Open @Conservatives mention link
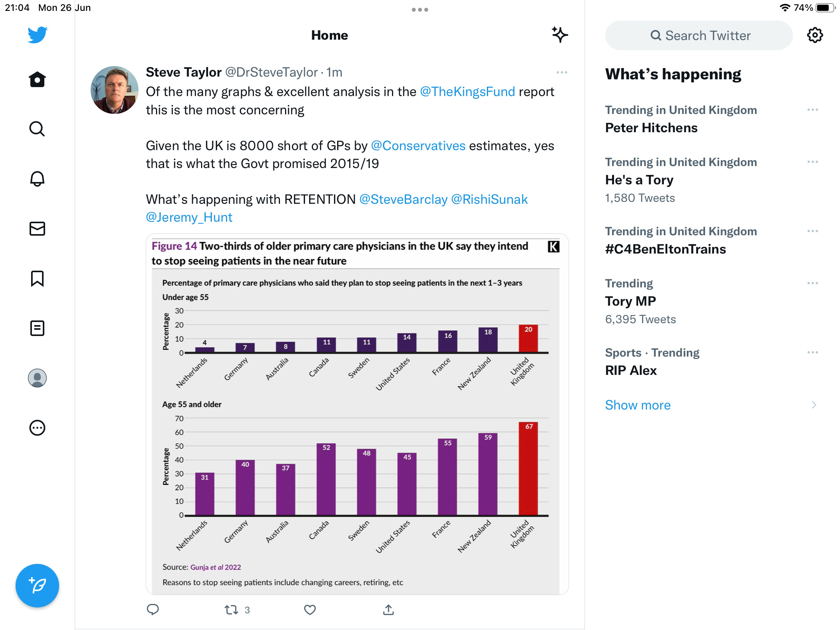The width and height of the screenshot is (840, 630). coord(418,146)
